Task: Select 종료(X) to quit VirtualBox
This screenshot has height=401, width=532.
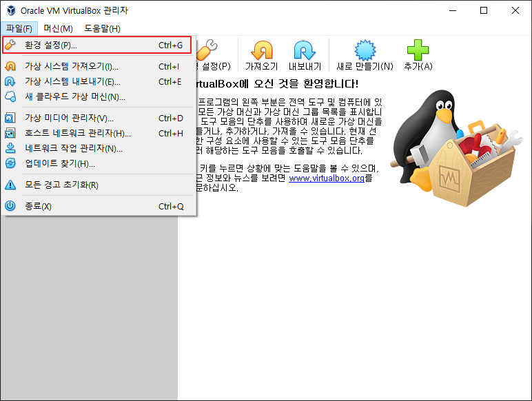Action: click(x=99, y=206)
